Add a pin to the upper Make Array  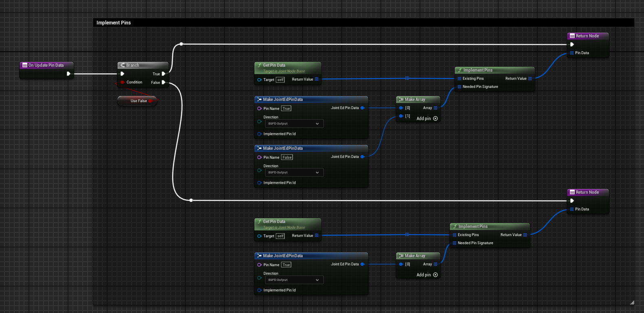[435, 118]
